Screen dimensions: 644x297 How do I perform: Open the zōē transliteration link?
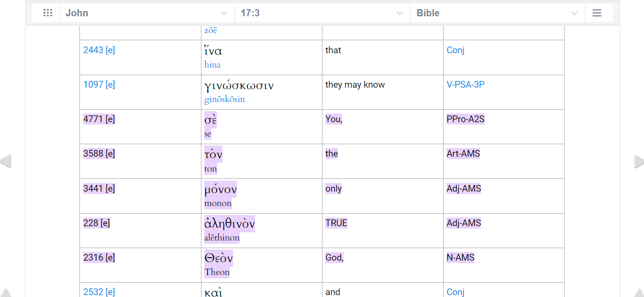point(211,30)
